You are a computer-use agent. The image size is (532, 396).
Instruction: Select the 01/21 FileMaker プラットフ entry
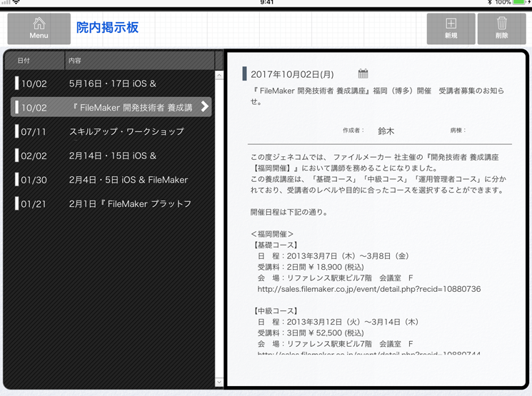(130, 204)
